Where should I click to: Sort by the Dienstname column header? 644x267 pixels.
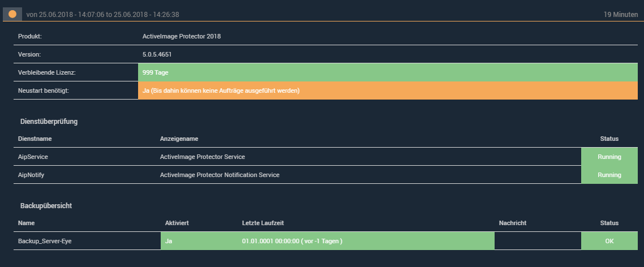[35, 139]
